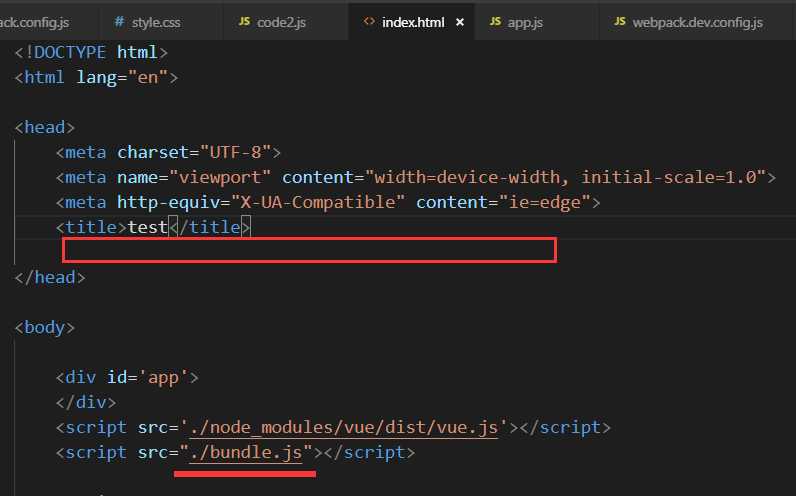
Task: Click the HTML icon on index.html tab
Action: coord(369,21)
